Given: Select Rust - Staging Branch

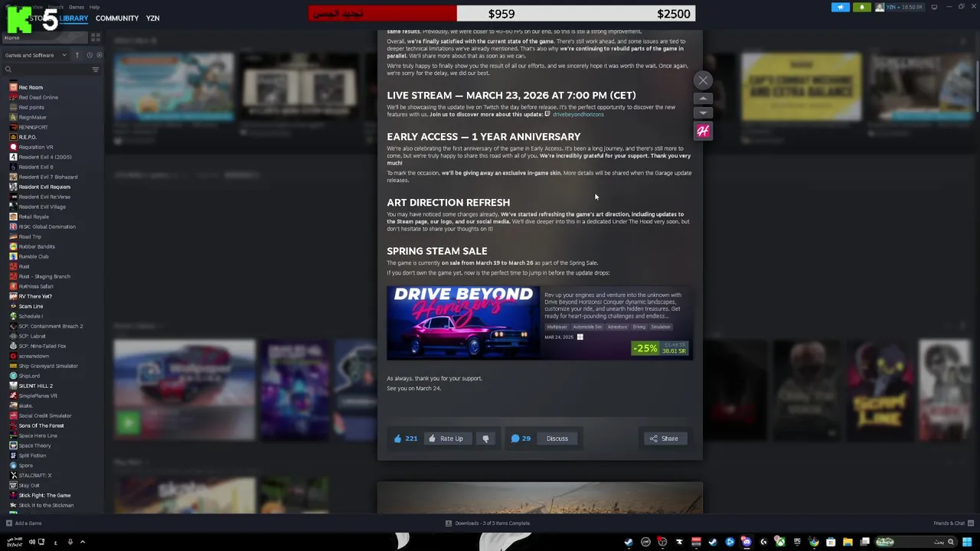Looking at the screenshot, I should 44,276.
